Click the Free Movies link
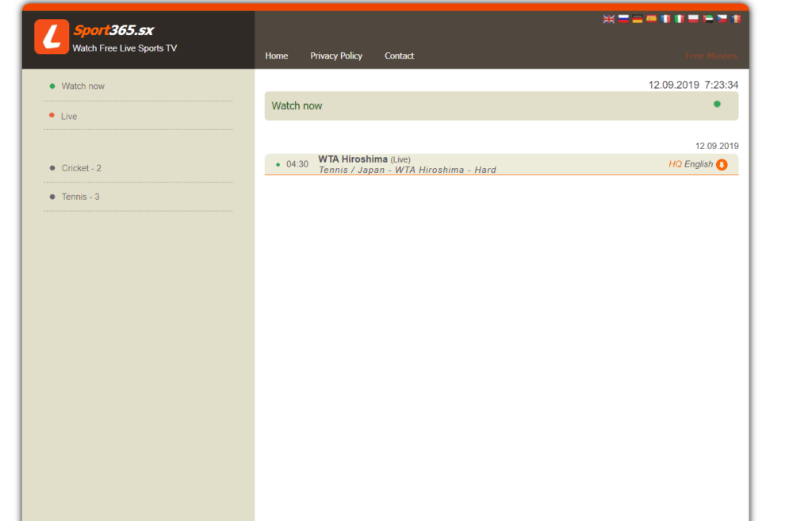The width and height of the screenshot is (812, 521). (711, 56)
